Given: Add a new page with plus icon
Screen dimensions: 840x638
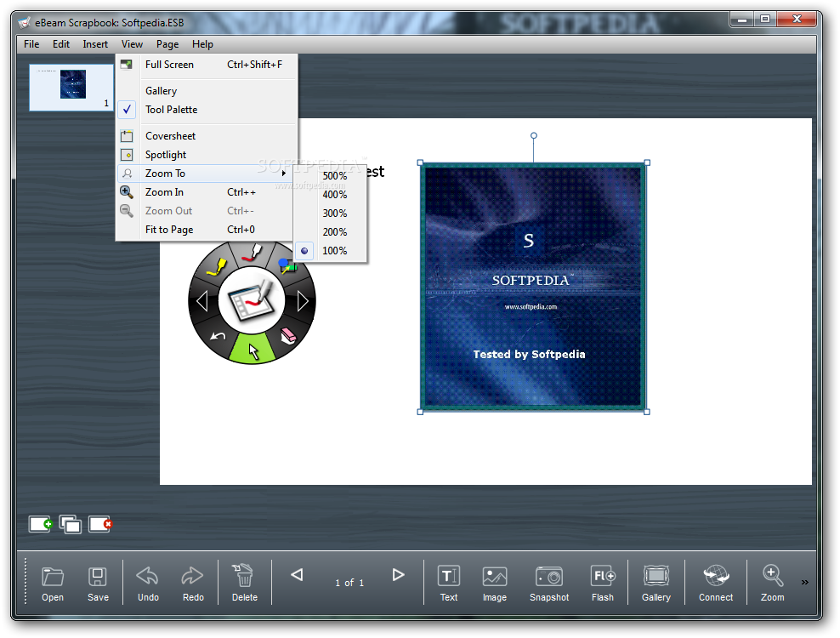Looking at the screenshot, I should [40, 524].
